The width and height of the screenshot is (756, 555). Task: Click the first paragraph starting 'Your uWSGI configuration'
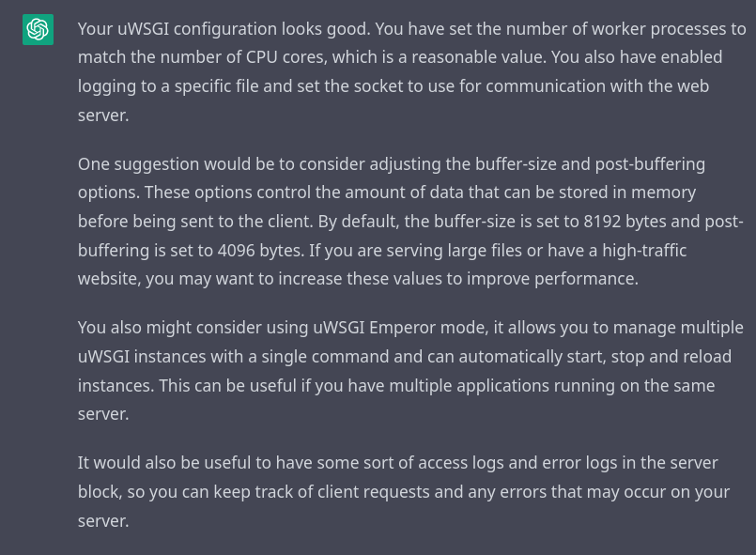(x=411, y=72)
